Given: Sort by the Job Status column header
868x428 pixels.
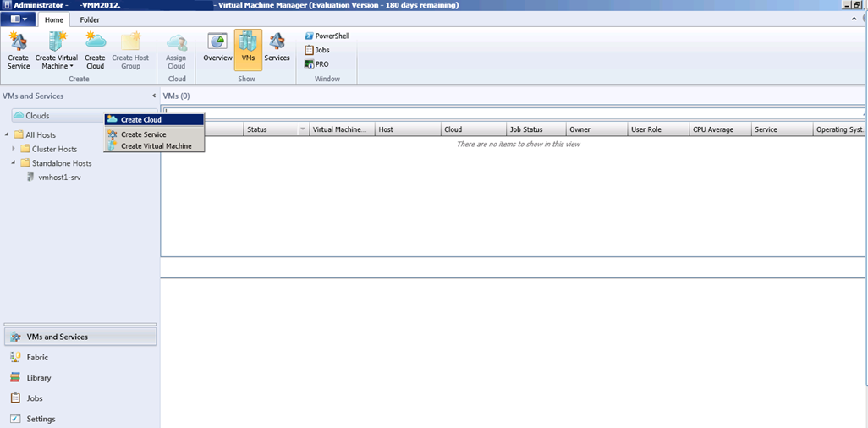Looking at the screenshot, I should pyautogui.click(x=536, y=129).
